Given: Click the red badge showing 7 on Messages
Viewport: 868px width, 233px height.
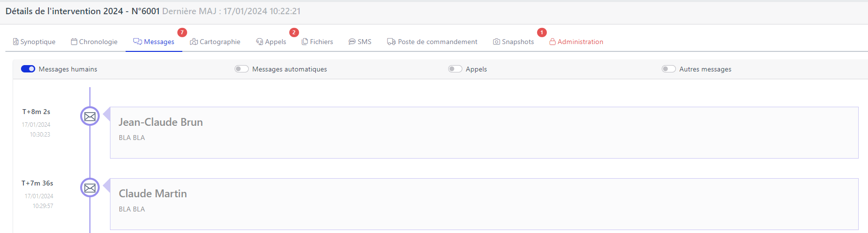Looking at the screenshot, I should click(182, 32).
